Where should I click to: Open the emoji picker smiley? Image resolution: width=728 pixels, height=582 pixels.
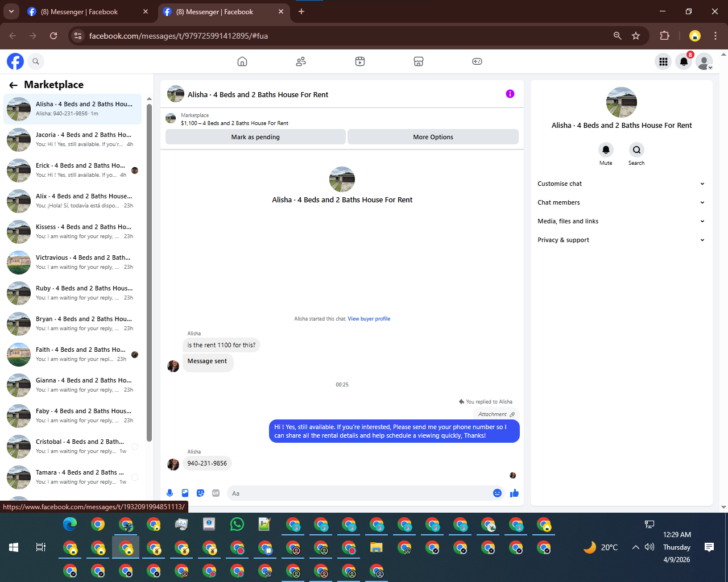point(497,493)
